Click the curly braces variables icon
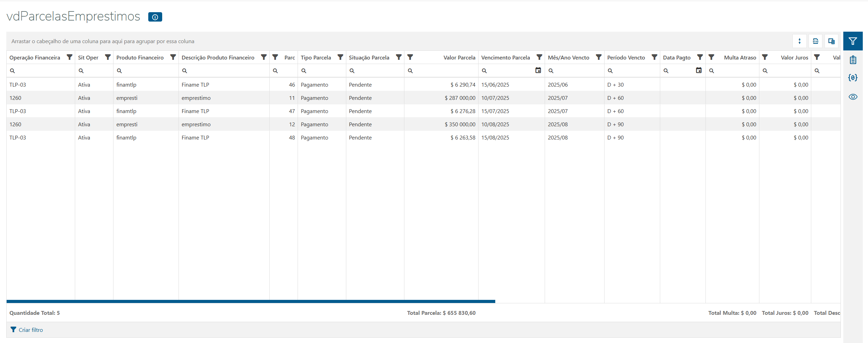Viewport: 868px width, 343px height. pos(853,78)
